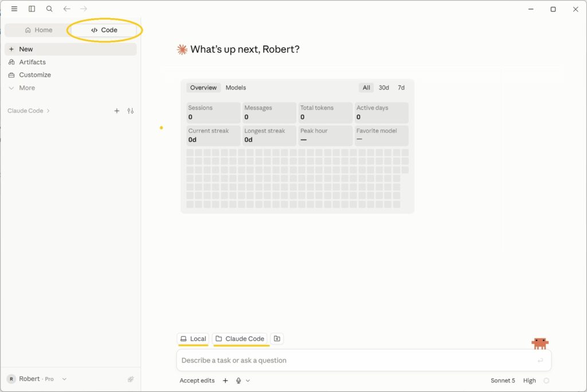This screenshot has width=587, height=392.
Task: Switch to the Home tab
Action: [38, 30]
